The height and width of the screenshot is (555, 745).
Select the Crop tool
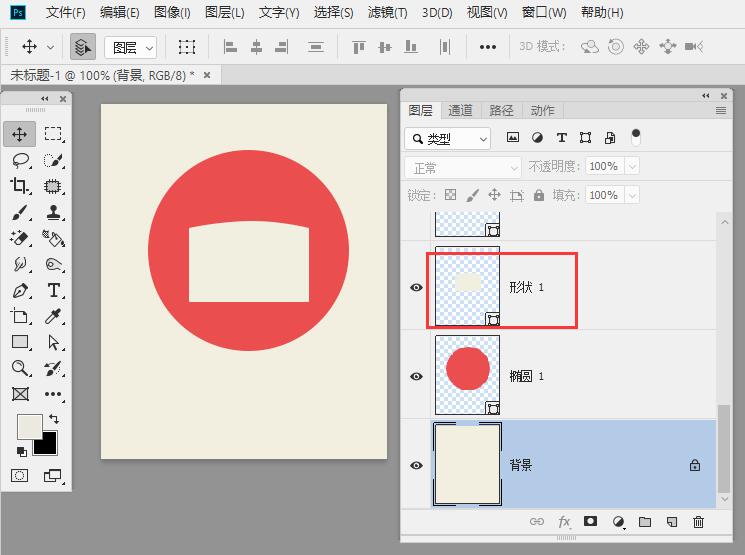click(x=20, y=186)
